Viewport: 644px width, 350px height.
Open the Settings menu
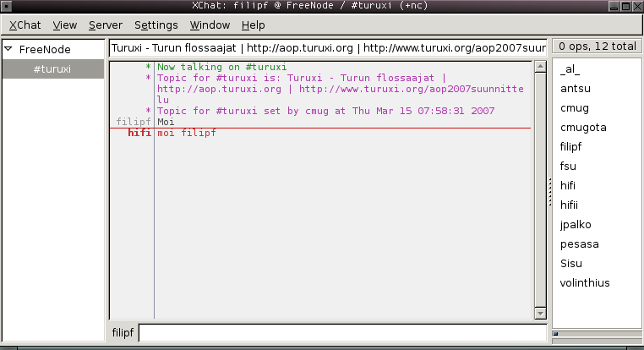[x=156, y=25]
